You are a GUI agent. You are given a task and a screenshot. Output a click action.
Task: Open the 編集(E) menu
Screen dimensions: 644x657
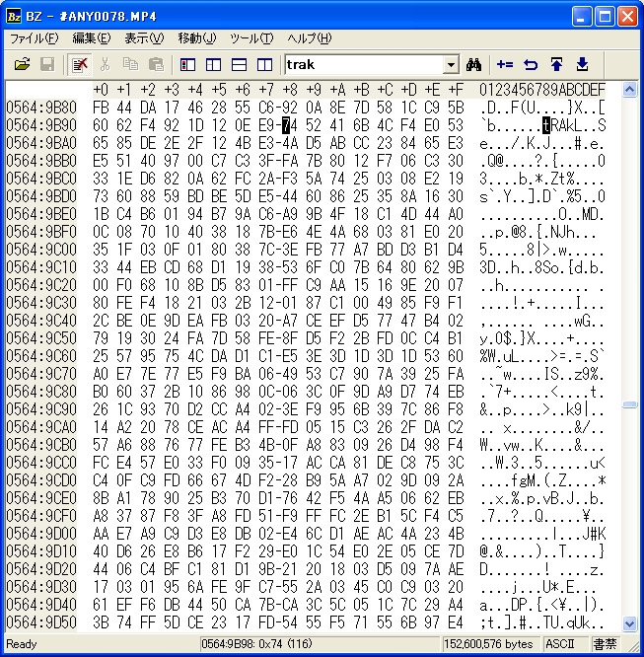(92, 38)
